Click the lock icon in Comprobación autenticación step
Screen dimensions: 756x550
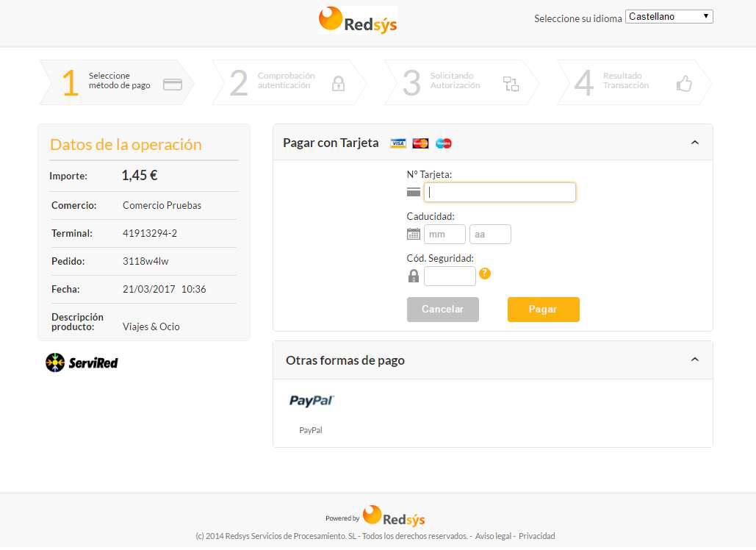coord(338,82)
